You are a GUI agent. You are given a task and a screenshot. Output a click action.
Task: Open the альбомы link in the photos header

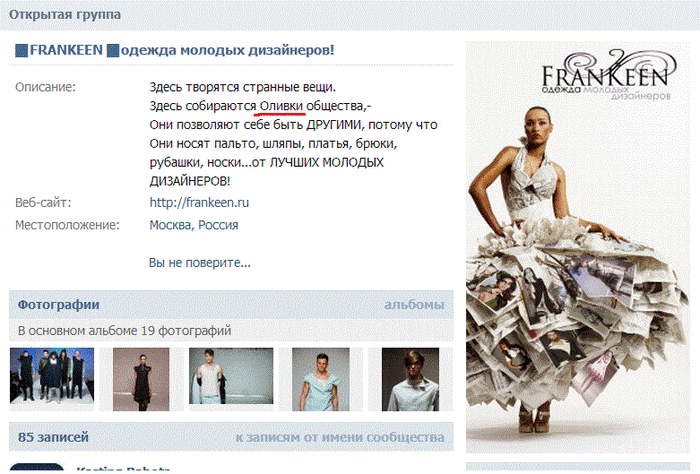coord(414,305)
